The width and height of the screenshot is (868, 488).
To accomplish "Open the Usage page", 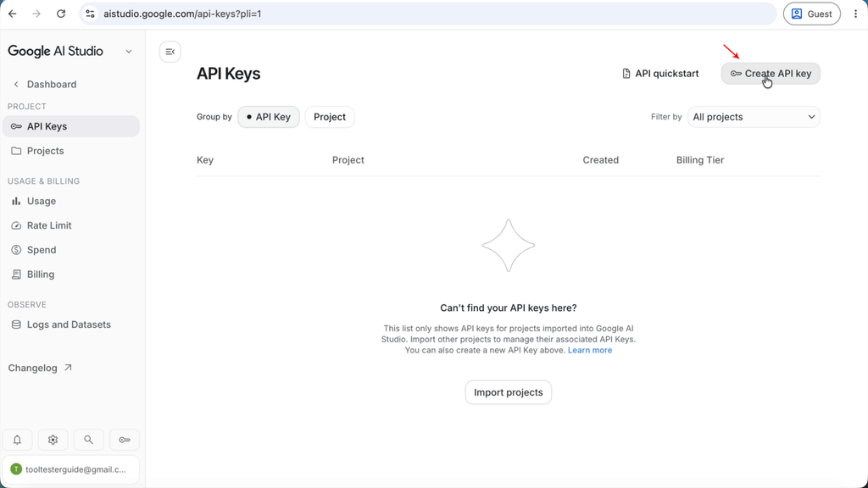I will point(71,201).
